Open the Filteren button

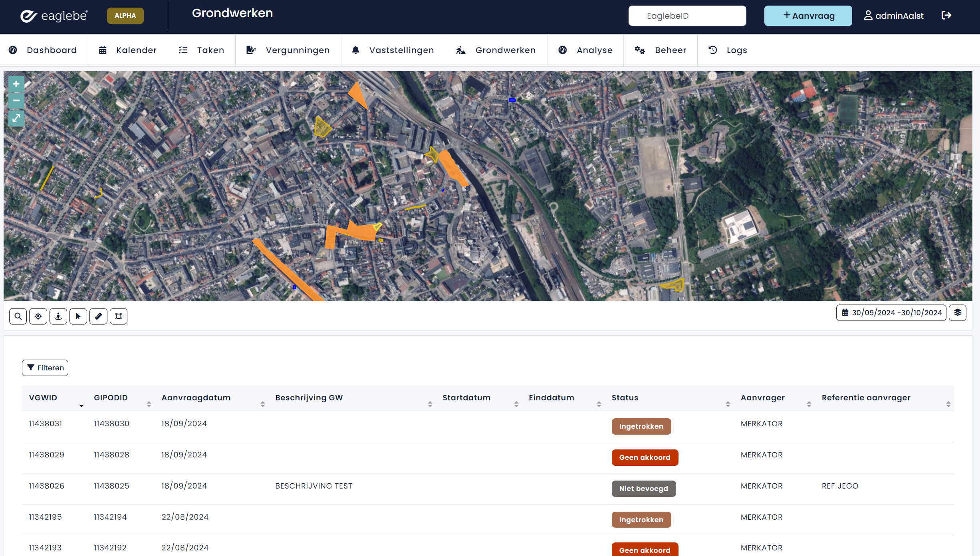click(x=45, y=368)
